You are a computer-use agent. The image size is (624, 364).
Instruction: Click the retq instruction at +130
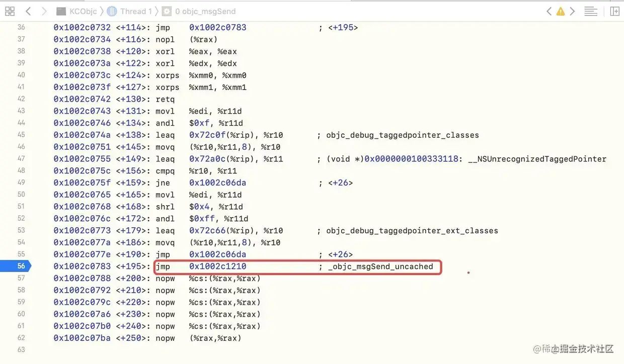165,99
